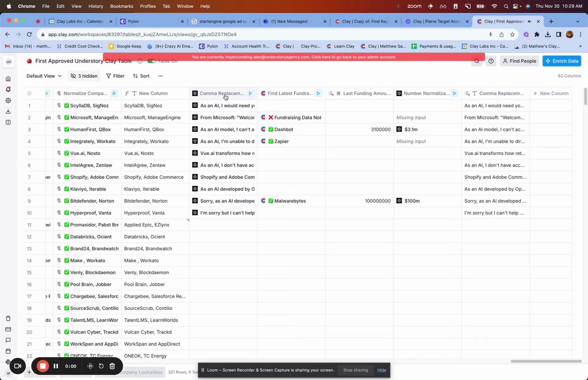Open the credit card billing icon in sidebar
Screen dimensions: 588x380
pos(8,329)
